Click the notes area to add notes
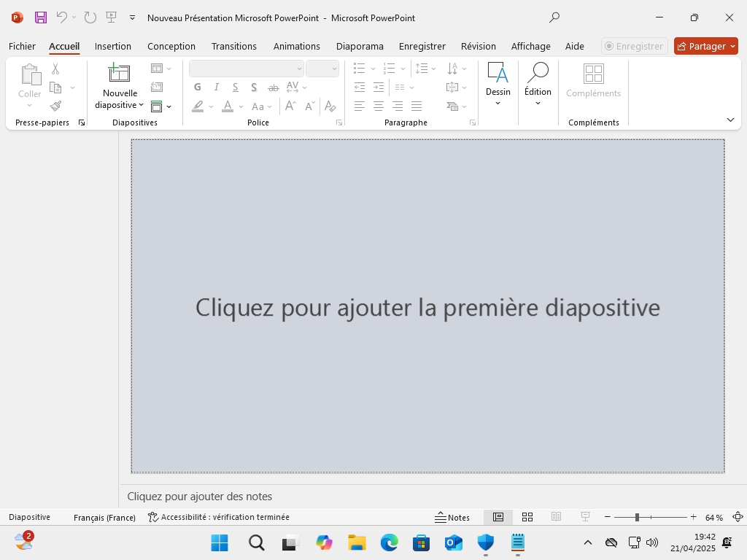 coord(200,497)
